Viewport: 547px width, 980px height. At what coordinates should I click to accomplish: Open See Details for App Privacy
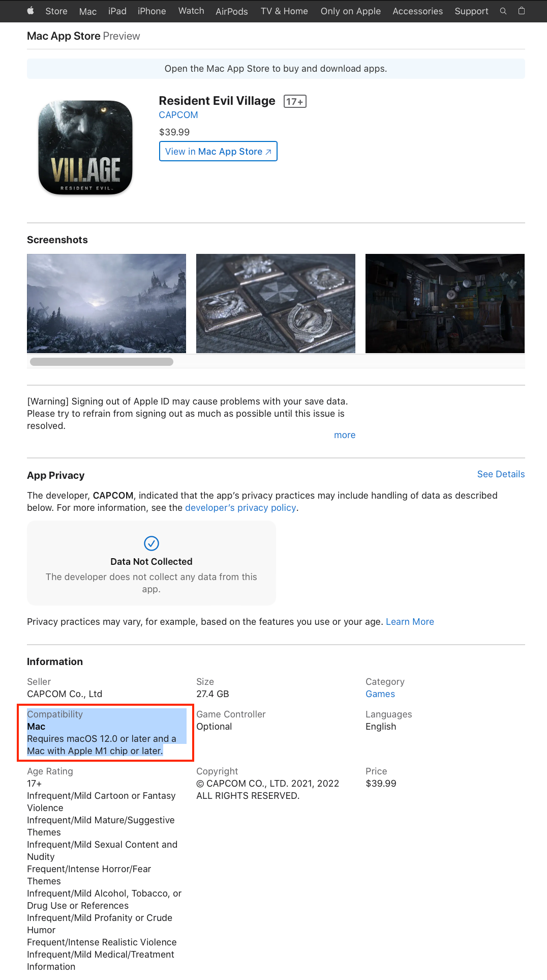point(501,474)
